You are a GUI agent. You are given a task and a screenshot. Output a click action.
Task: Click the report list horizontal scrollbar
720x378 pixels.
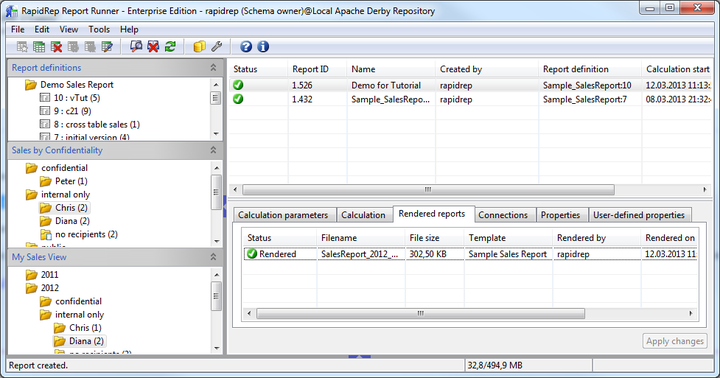point(428,190)
